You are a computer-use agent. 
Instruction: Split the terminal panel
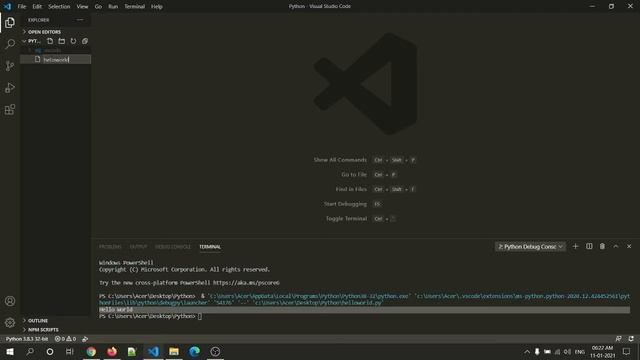coord(589,247)
